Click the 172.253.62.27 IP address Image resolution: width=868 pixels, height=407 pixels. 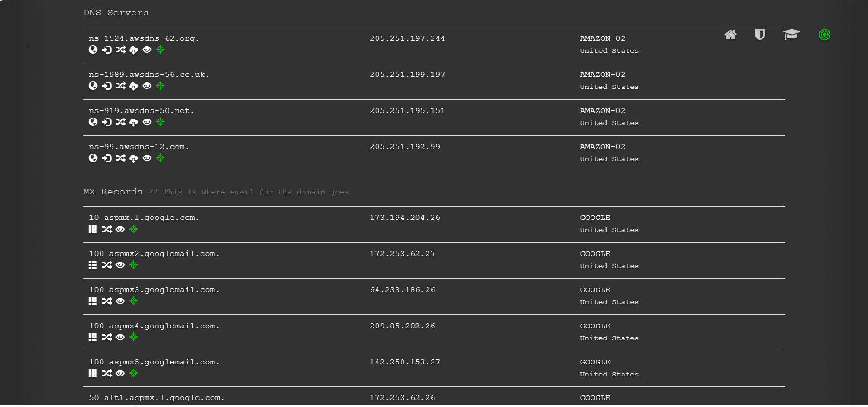pyautogui.click(x=403, y=254)
